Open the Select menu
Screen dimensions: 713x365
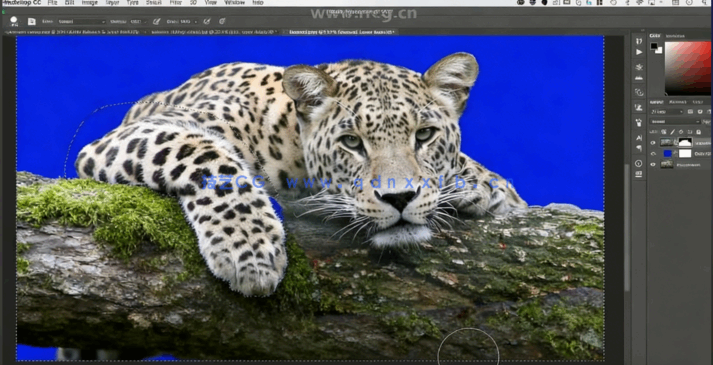154,2
